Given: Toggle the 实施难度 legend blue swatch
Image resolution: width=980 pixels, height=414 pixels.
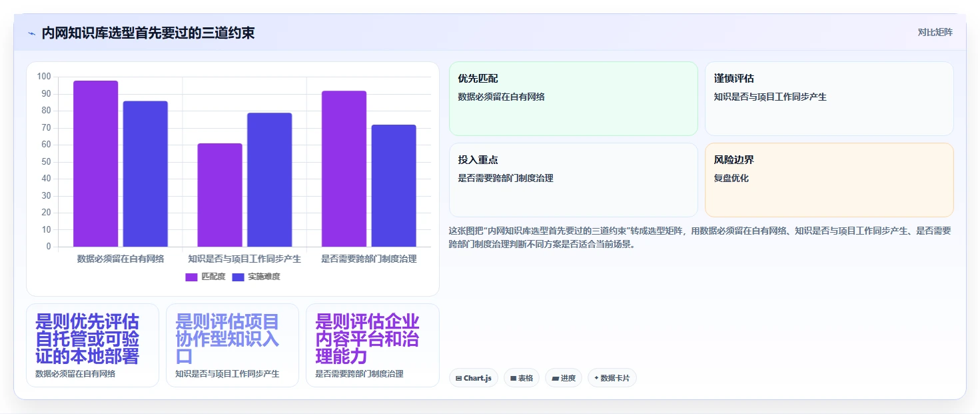Looking at the screenshot, I should click(238, 277).
